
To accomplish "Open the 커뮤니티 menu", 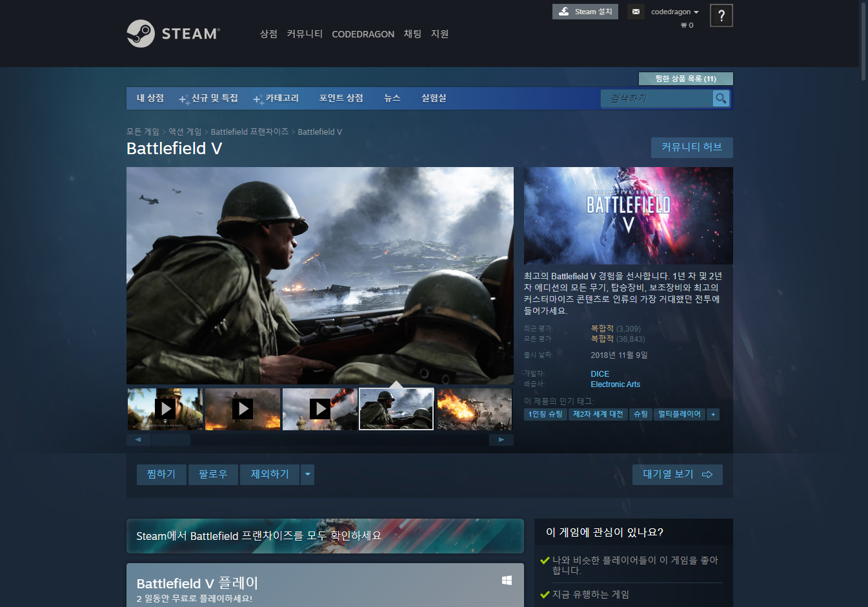I will (305, 34).
